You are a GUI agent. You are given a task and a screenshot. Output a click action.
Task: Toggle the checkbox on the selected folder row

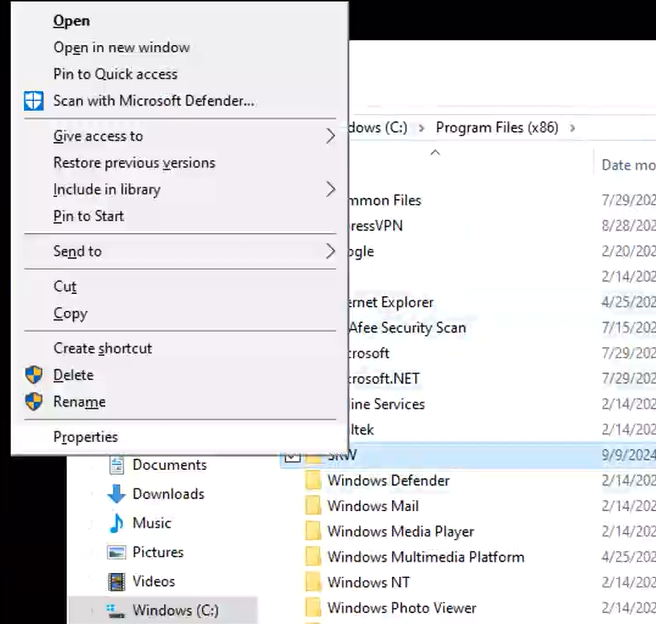(x=292, y=457)
